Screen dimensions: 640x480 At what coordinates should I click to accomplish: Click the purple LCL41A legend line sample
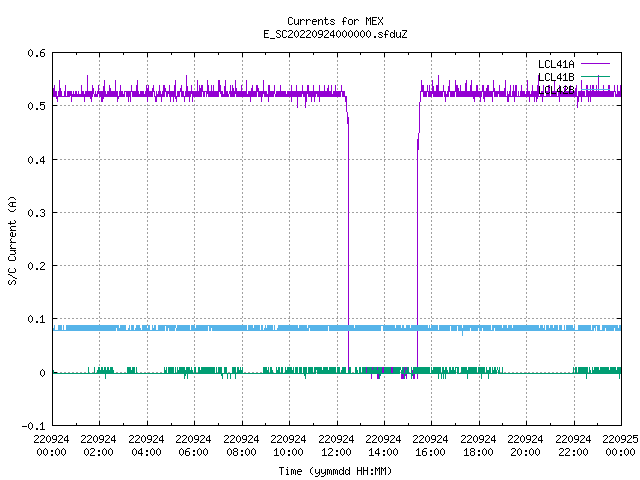click(x=595, y=64)
